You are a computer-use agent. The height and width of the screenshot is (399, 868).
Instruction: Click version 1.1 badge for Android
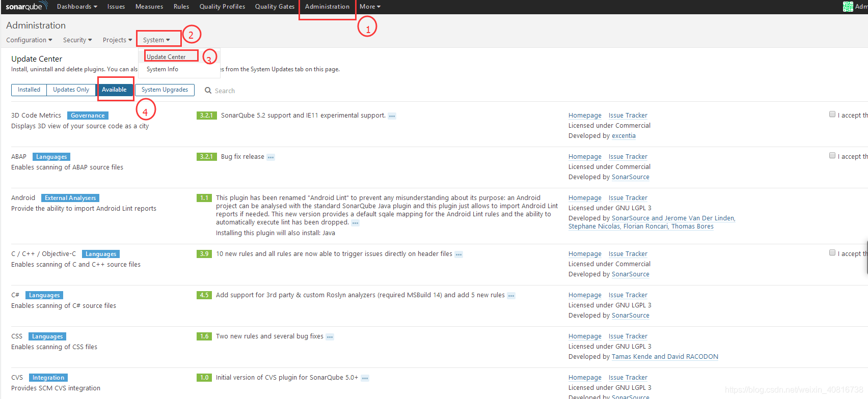(x=204, y=198)
